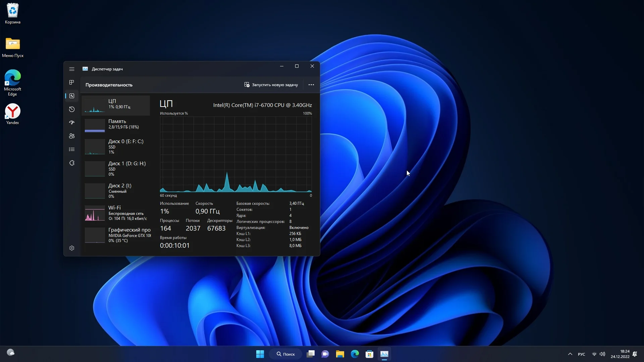Expand the hamburger navigation menu
The height and width of the screenshot is (362, 644).
click(71, 69)
